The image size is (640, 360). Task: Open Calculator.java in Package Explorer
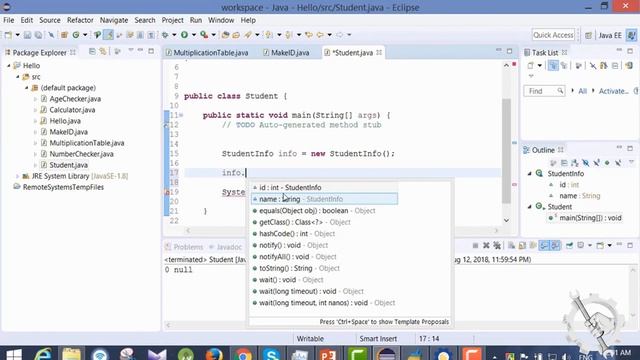[72, 110]
